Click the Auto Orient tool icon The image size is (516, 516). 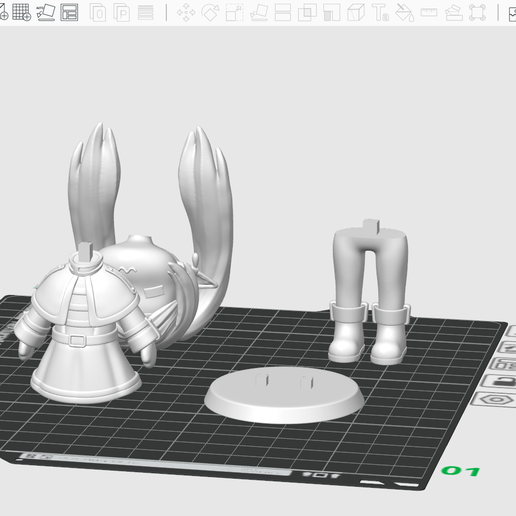(x=46, y=13)
